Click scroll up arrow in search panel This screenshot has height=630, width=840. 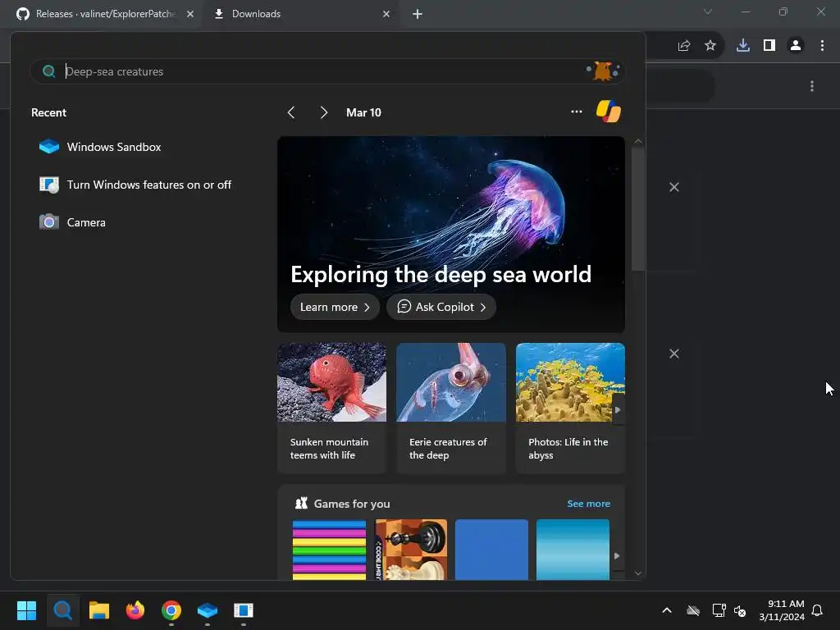(x=638, y=141)
